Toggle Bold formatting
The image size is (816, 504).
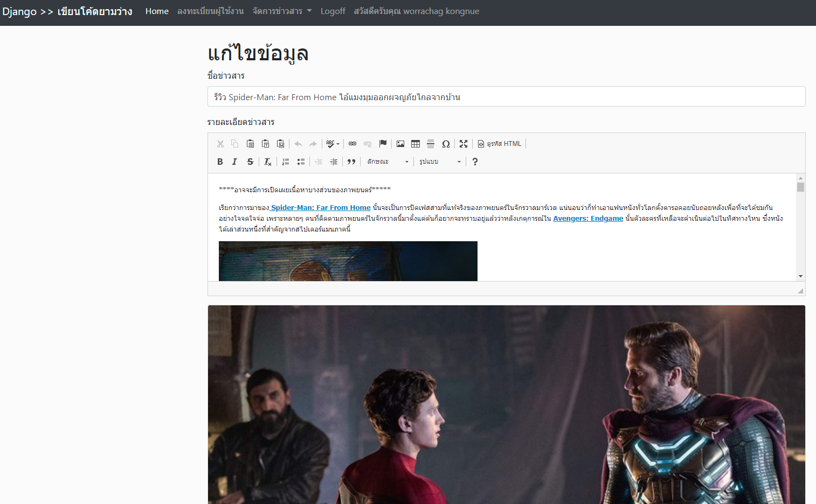[x=220, y=162]
